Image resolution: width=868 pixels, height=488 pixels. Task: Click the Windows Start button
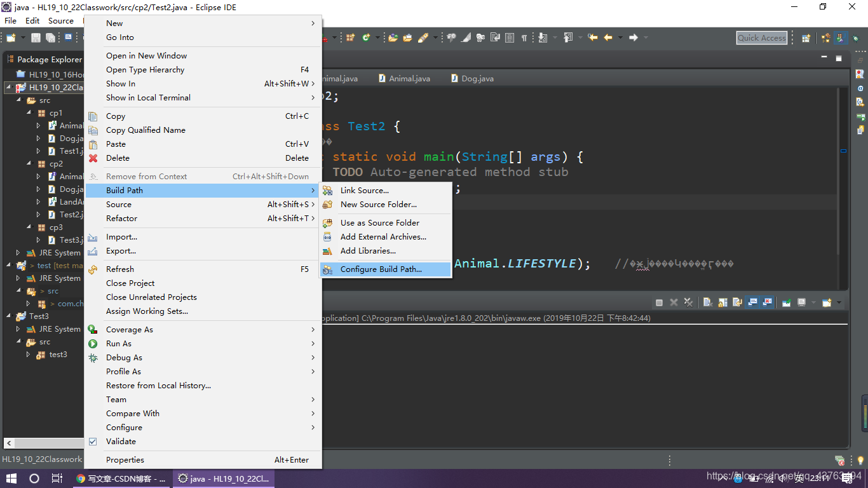pyautogui.click(x=11, y=478)
